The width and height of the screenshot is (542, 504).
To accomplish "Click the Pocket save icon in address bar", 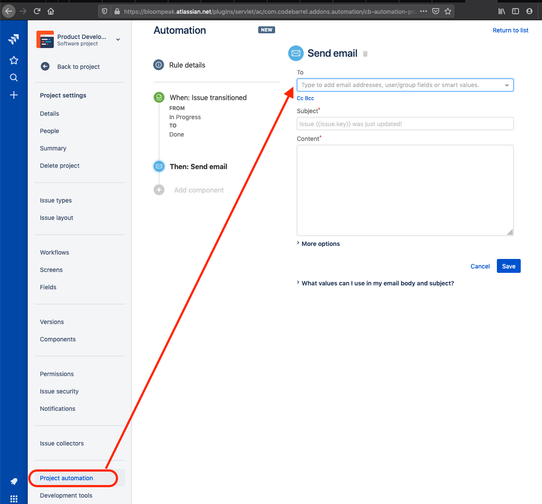I will [x=436, y=11].
